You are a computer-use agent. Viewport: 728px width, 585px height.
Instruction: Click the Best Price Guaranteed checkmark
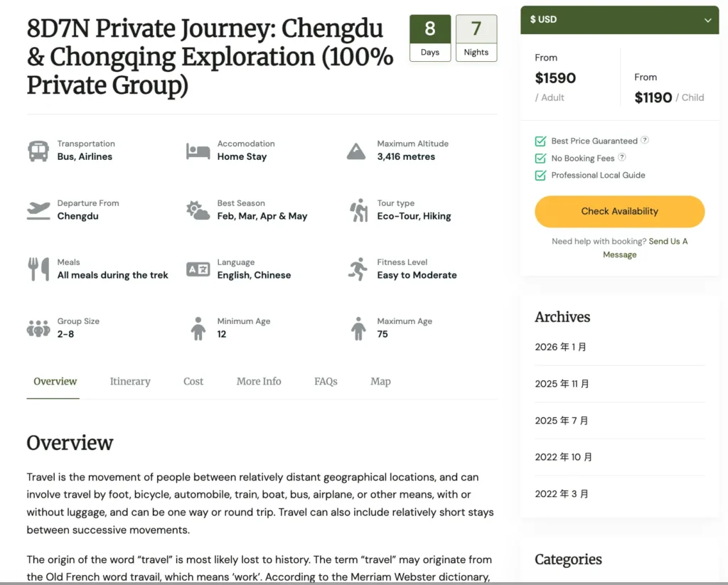[x=540, y=141]
